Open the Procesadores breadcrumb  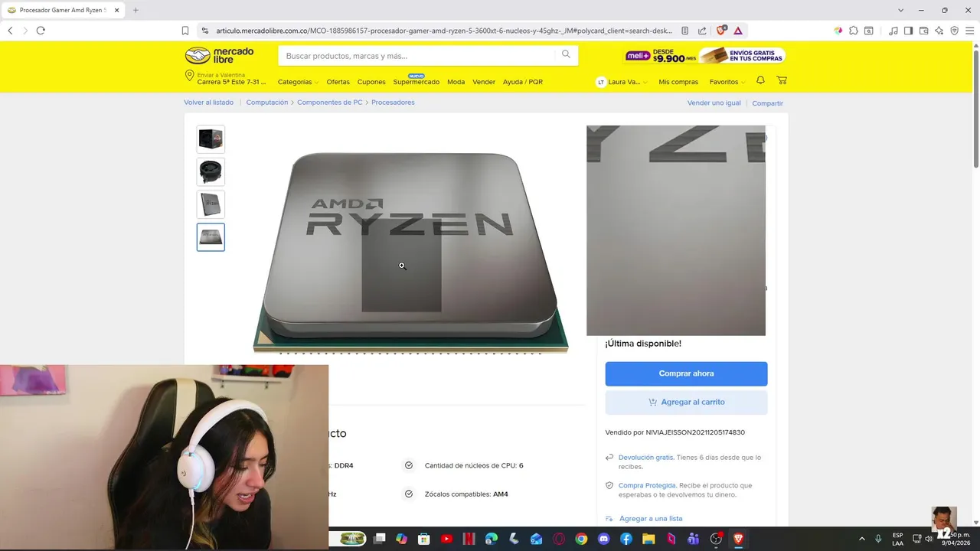point(393,103)
